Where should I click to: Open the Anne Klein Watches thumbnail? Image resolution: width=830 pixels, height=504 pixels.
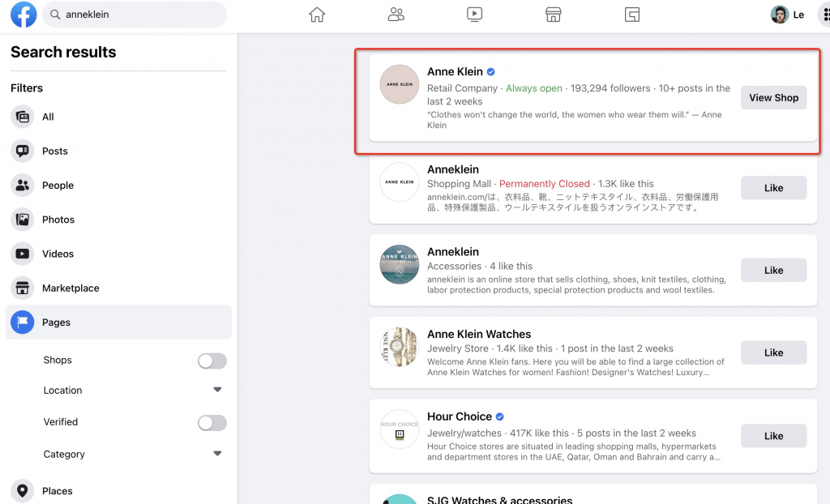point(399,347)
